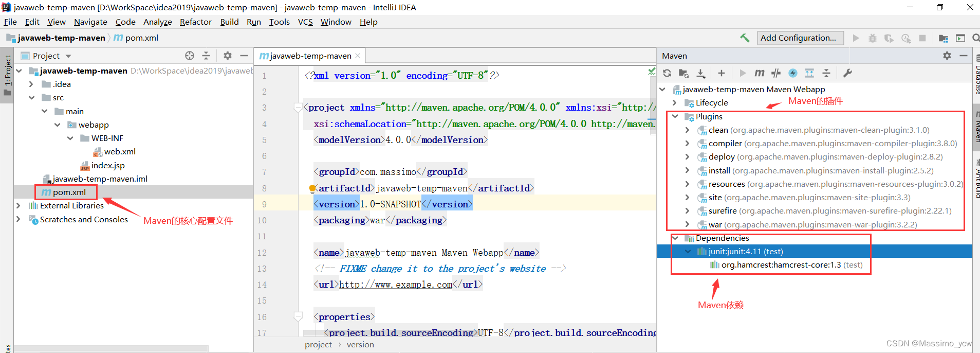Open Project panel gear settings
The height and width of the screenshot is (353, 980).
point(228,56)
